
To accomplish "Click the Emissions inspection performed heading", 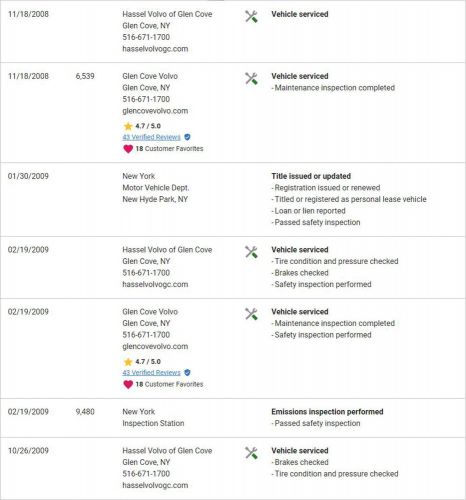I will click(x=327, y=412).
